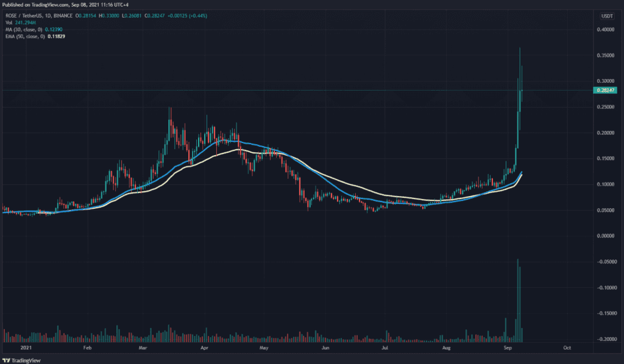Click the USDT currency label on price axis
The image size is (624, 364).
tap(607, 16)
